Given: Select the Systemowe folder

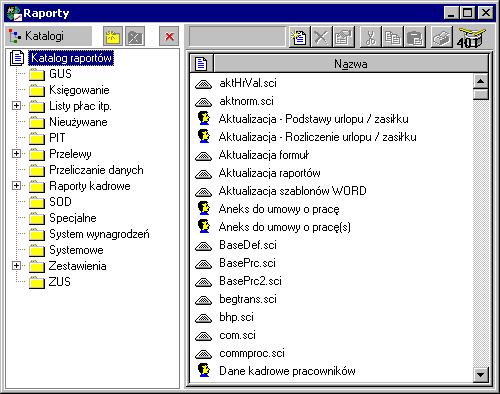Looking at the screenshot, I should pyautogui.click(x=76, y=250).
